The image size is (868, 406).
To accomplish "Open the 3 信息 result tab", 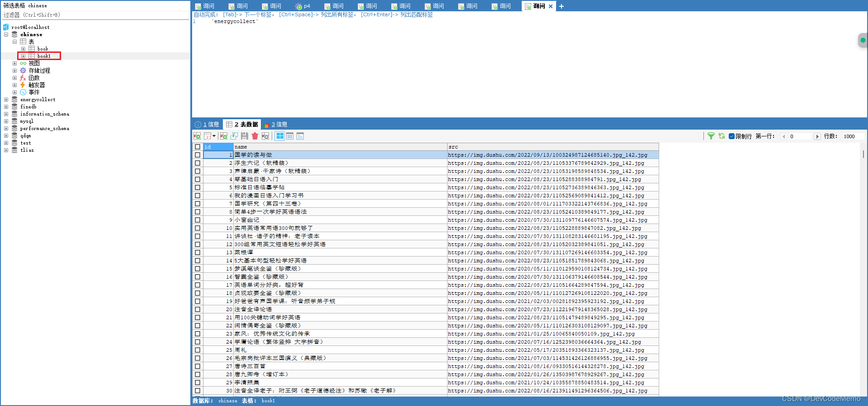I will coord(276,124).
